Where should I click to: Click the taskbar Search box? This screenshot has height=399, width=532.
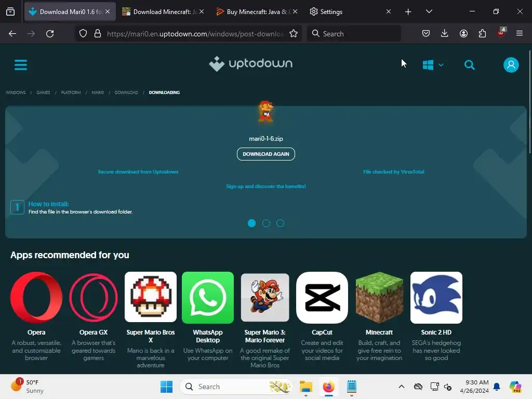[236, 387]
